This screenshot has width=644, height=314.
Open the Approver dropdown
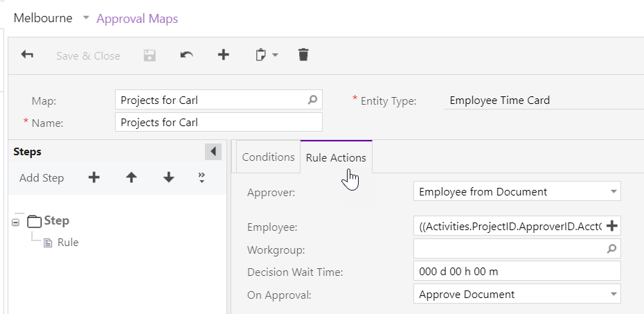coord(613,192)
